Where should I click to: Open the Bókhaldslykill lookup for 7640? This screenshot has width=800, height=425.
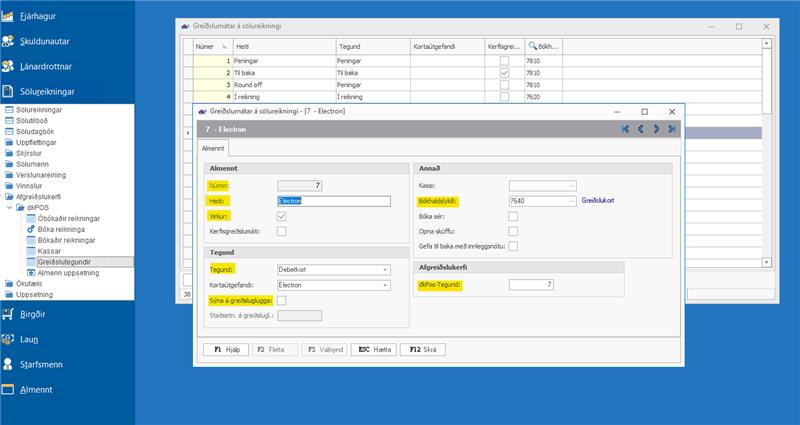pyautogui.click(x=571, y=201)
